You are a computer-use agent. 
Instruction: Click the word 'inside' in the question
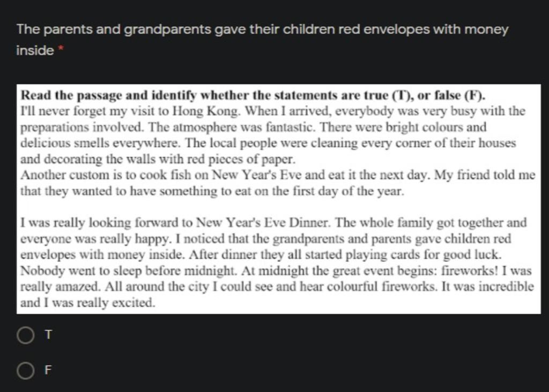[35, 50]
